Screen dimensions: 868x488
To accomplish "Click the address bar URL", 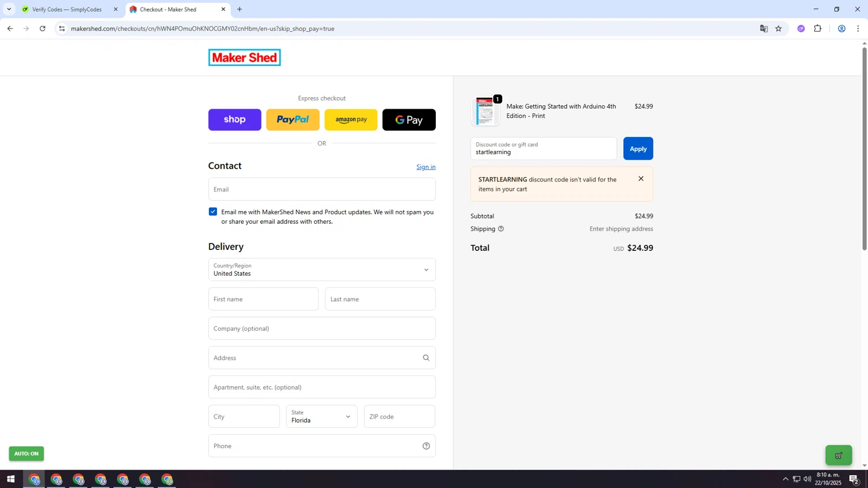I will pyautogui.click(x=203, y=28).
